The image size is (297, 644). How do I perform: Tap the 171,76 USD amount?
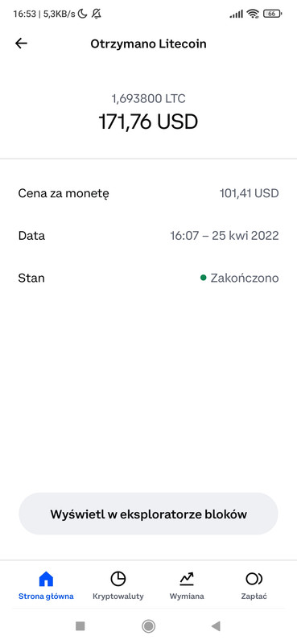click(148, 122)
